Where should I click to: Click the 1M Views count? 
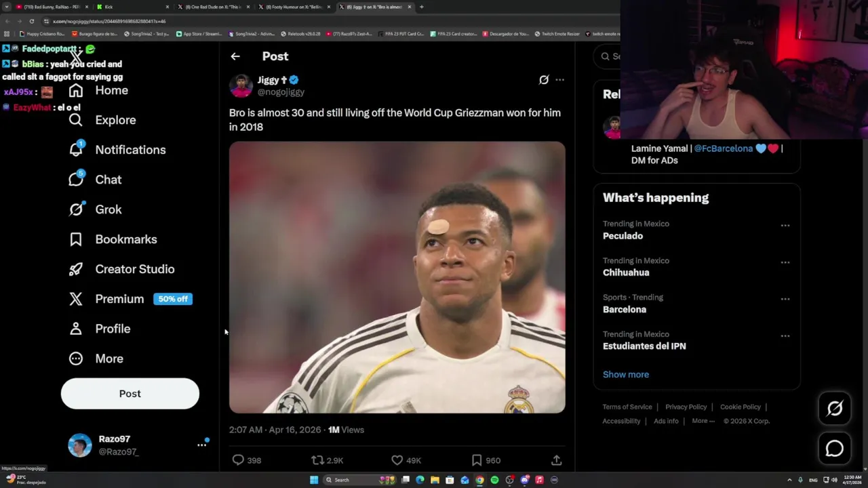tap(346, 430)
